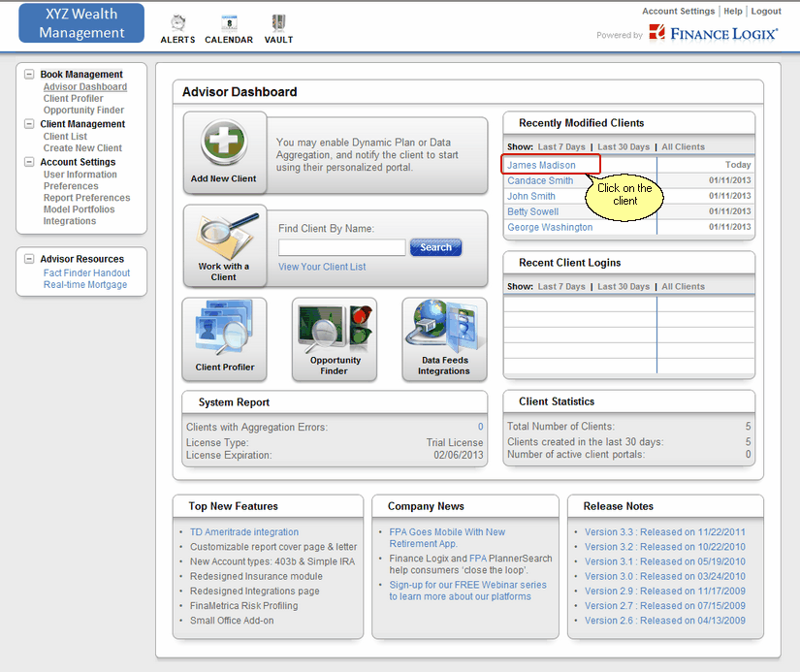View Version 3.3 release notes
This screenshot has height=672, width=800.
point(667,531)
